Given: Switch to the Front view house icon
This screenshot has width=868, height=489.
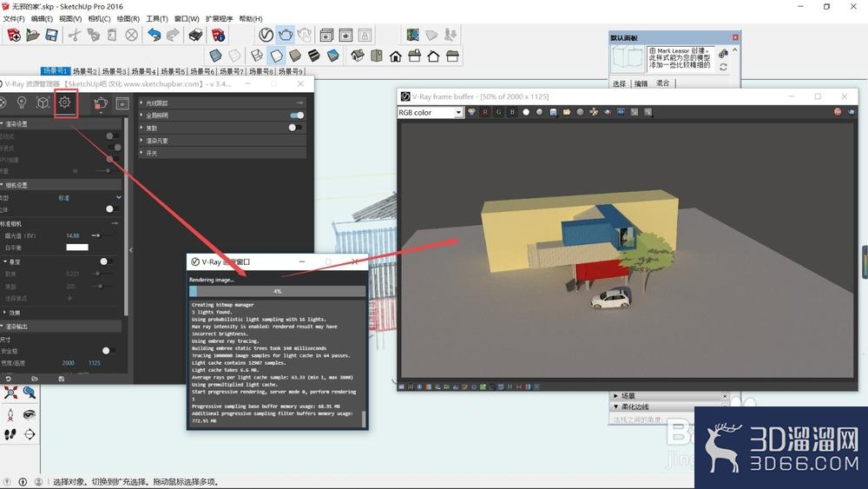Looking at the screenshot, I should (x=396, y=56).
